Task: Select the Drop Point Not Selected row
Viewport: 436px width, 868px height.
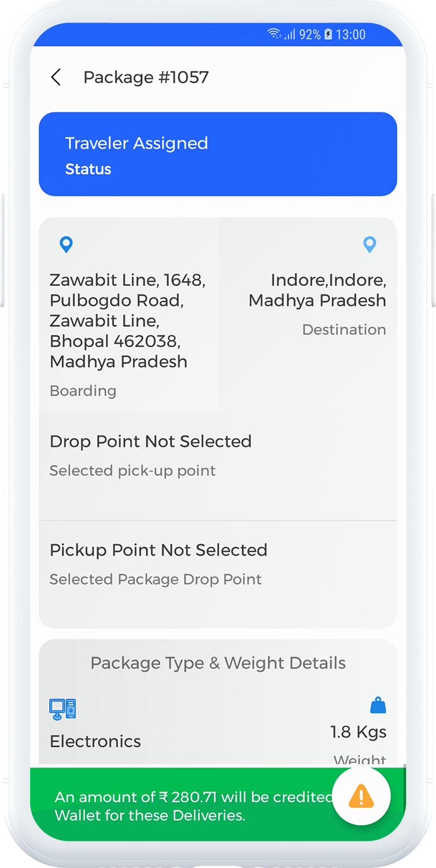Action: [217, 455]
